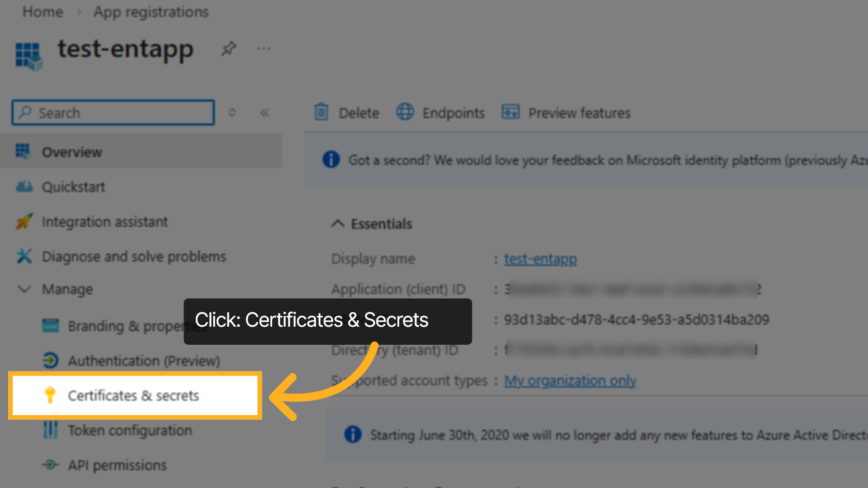This screenshot has height=488, width=868.
Task: Click the Integration assistant rocket icon
Action: click(x=24, y=221)
